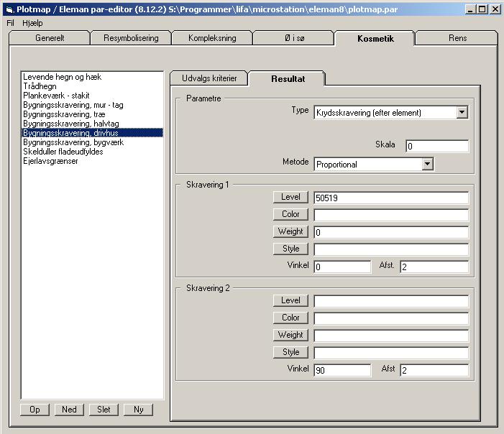Click the Weight button in Skravering 1

pyautogui.click(x=290, y=231)
